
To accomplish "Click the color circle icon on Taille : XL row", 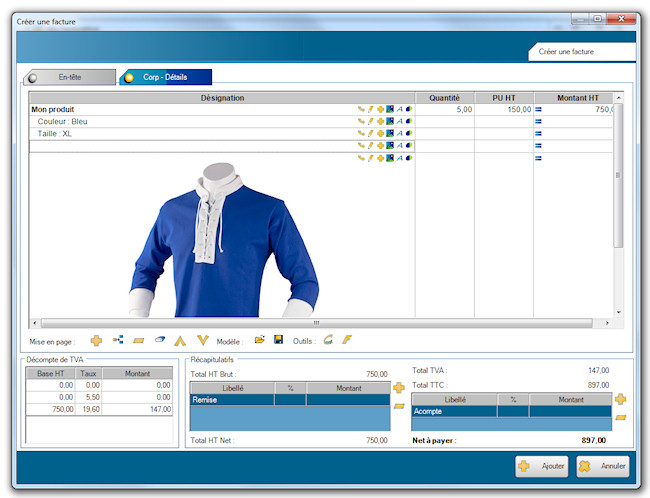I will click(409, 133).
